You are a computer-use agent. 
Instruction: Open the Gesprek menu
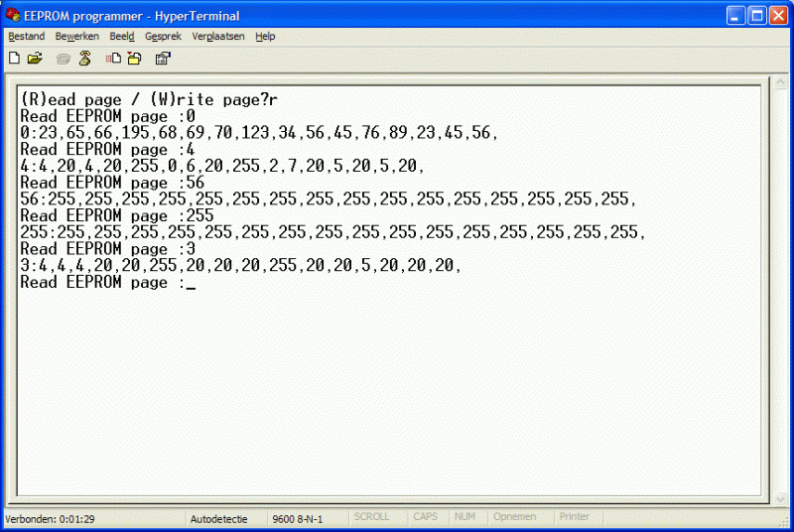point(163,37)
